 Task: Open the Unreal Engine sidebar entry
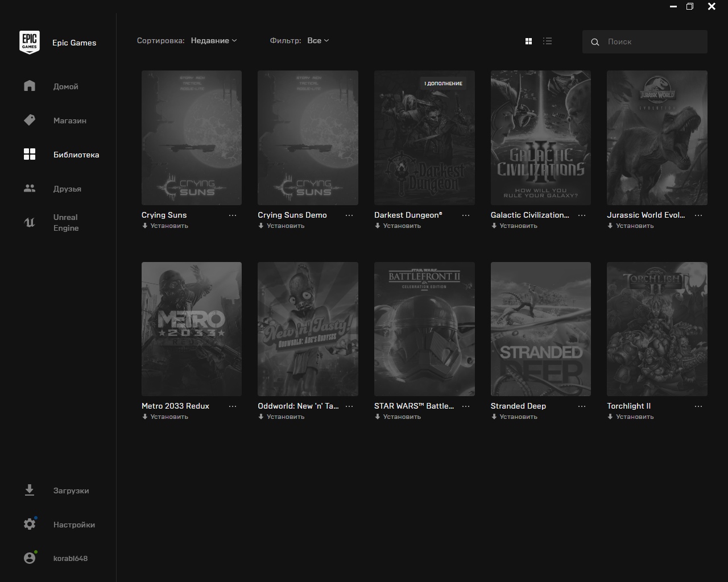point(66,222)
